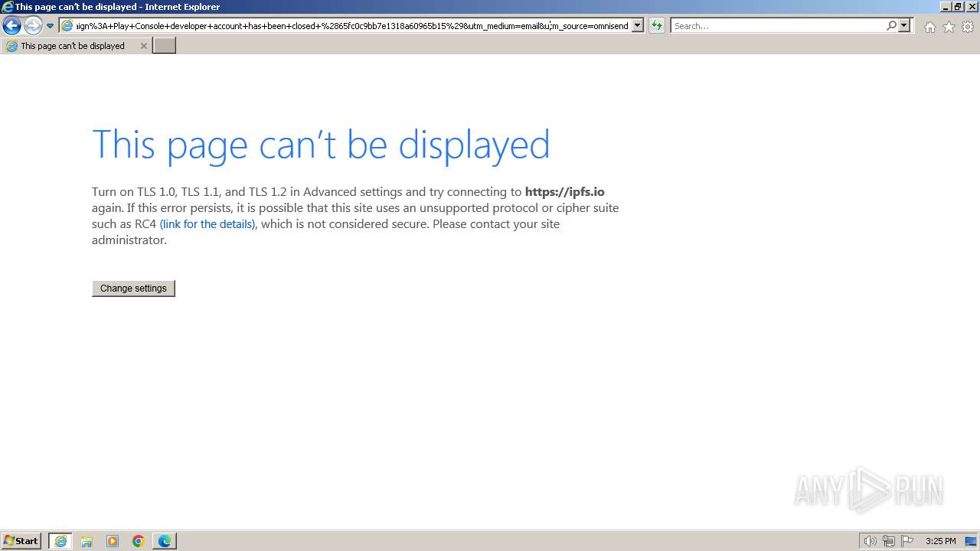Image resolution: width=980 pixels, height=551 pixels.
Task: Open the Home page icon
Action: [929, 27]
